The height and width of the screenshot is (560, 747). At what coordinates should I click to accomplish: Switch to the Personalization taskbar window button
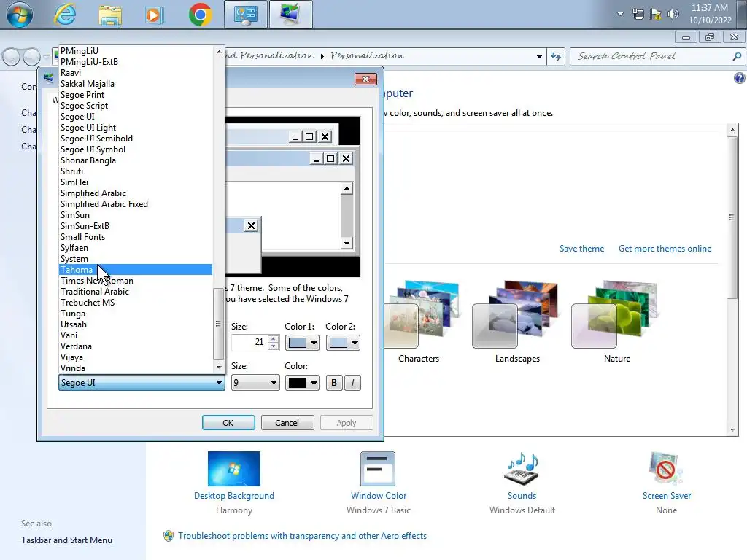coord(290,15)
